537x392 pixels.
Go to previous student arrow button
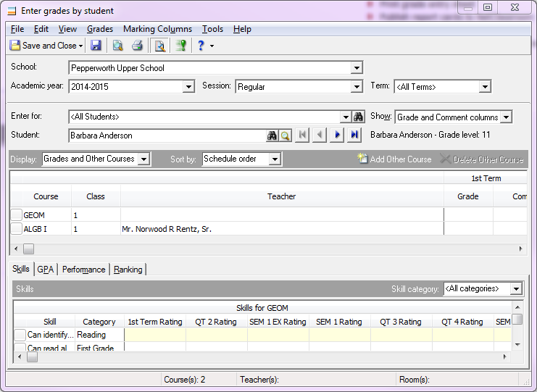tap(320, 135)
